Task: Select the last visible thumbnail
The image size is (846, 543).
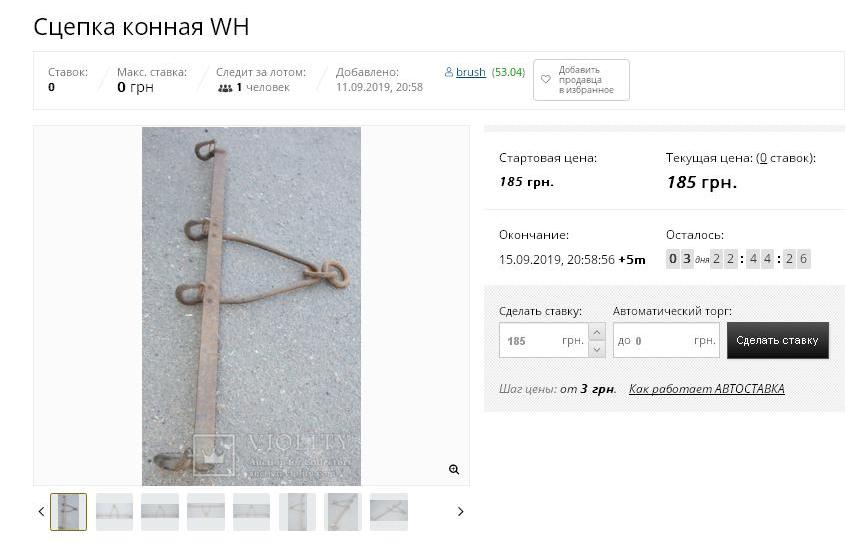Action: [x=389, y=512]
